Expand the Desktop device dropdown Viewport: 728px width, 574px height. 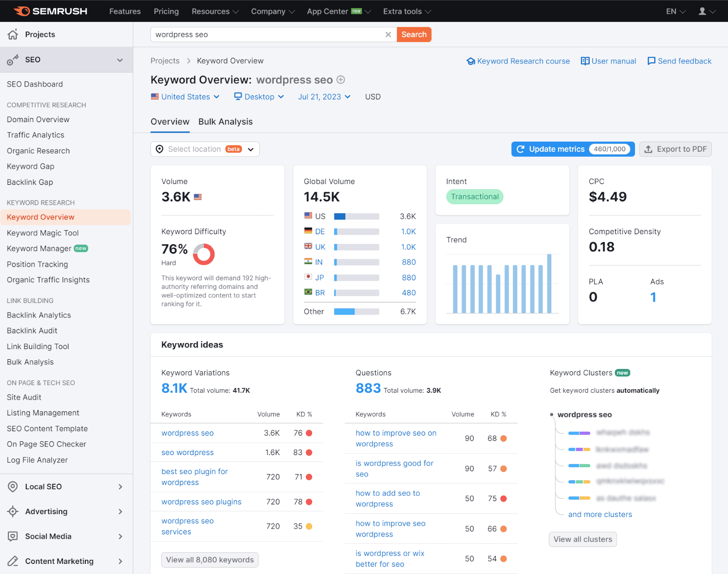(259, 96)
